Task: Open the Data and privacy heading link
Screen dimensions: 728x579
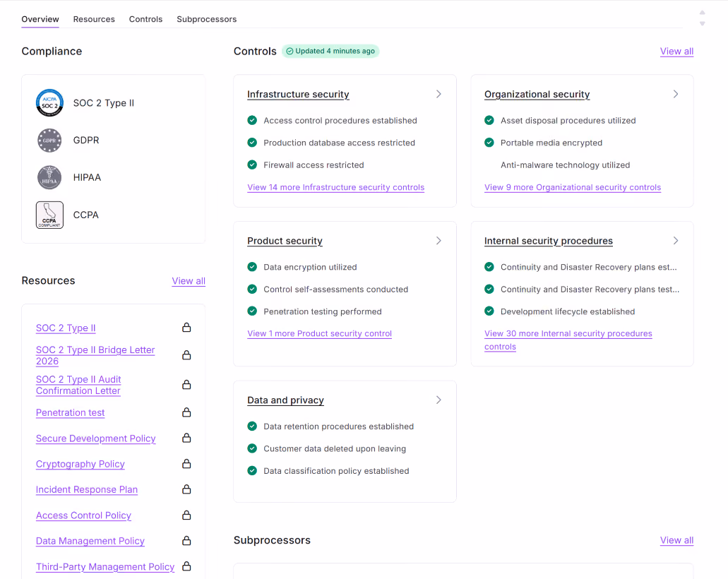Action: coord(285,400)
